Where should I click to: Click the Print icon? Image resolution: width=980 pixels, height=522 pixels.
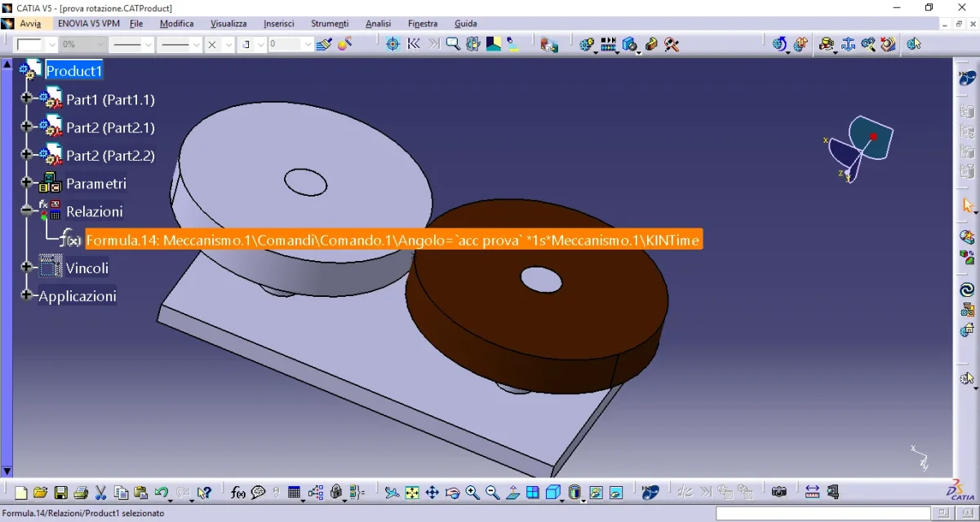click(x=81, y=493)
